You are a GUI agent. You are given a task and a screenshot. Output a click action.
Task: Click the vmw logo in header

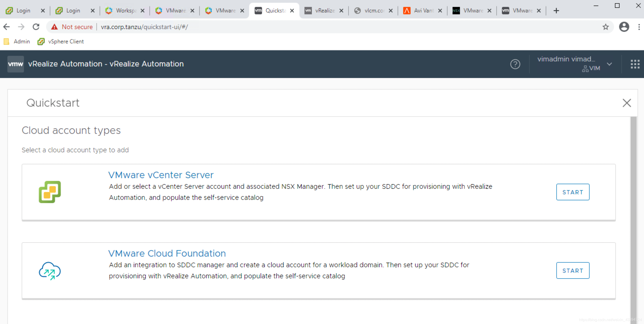15,64
